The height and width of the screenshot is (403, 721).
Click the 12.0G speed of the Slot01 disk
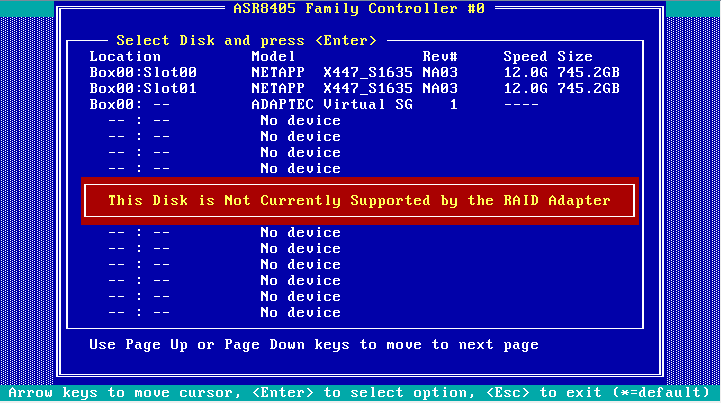525,89
